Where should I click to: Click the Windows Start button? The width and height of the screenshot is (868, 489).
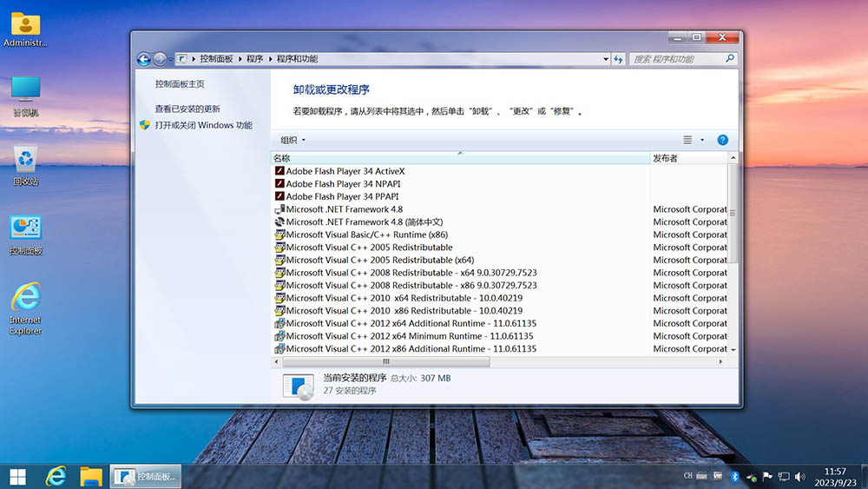point(17,475)
